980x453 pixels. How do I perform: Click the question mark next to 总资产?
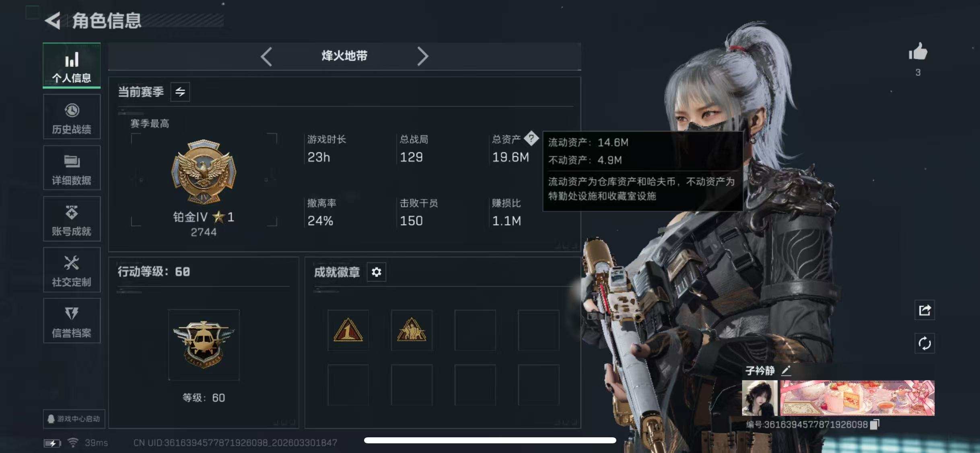(x=531, y=139)
